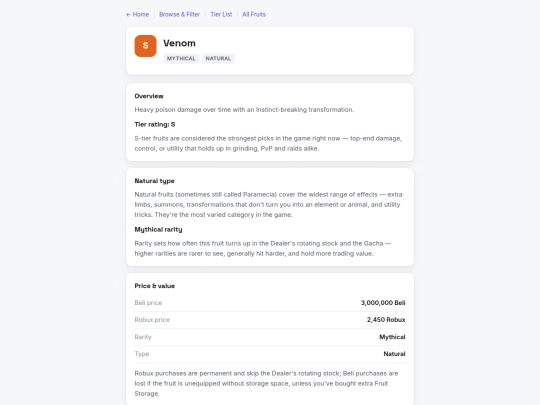Click the Mythical value in Rarity row

click(x=392, y=337)
